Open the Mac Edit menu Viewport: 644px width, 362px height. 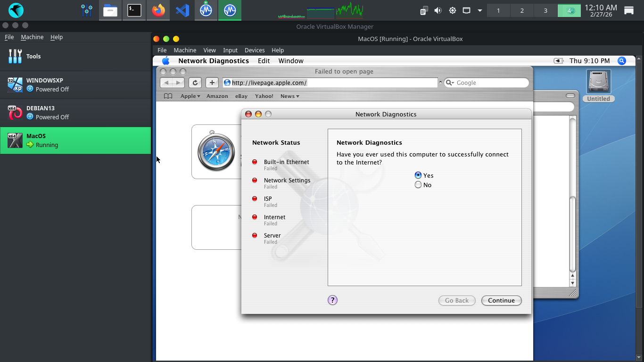[264, 61]
